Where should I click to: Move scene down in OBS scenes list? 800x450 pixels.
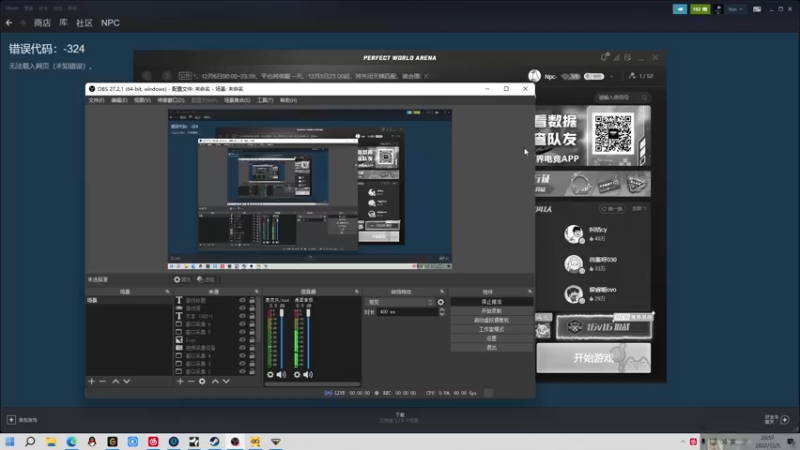pyautogui.click(x=127, y=381)
